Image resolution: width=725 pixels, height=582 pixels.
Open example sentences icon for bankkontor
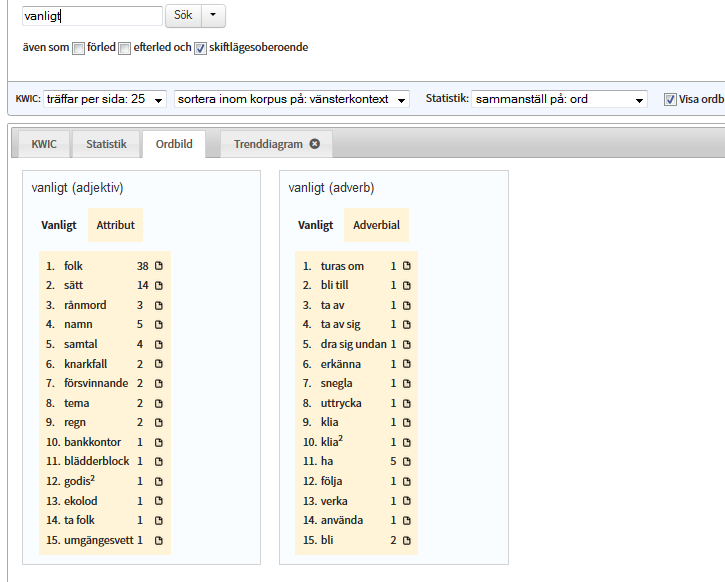(159, 442)
